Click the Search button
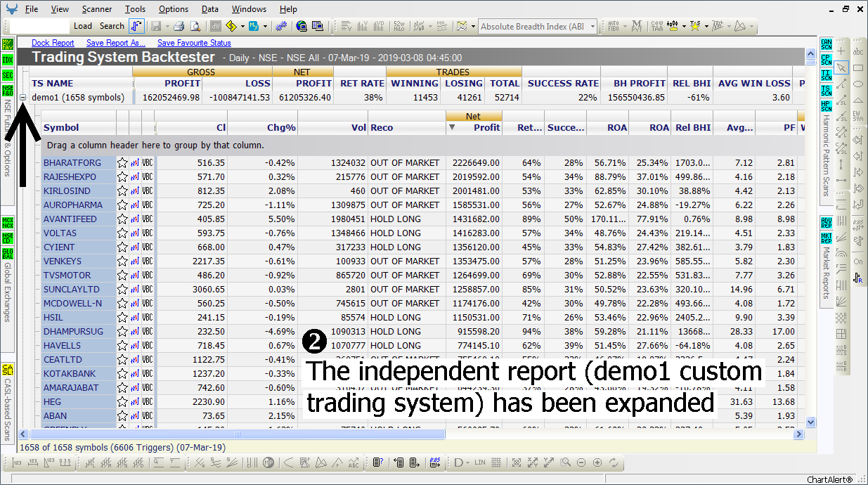This screenshot has height=485, width=868. [x=112, y=26]
